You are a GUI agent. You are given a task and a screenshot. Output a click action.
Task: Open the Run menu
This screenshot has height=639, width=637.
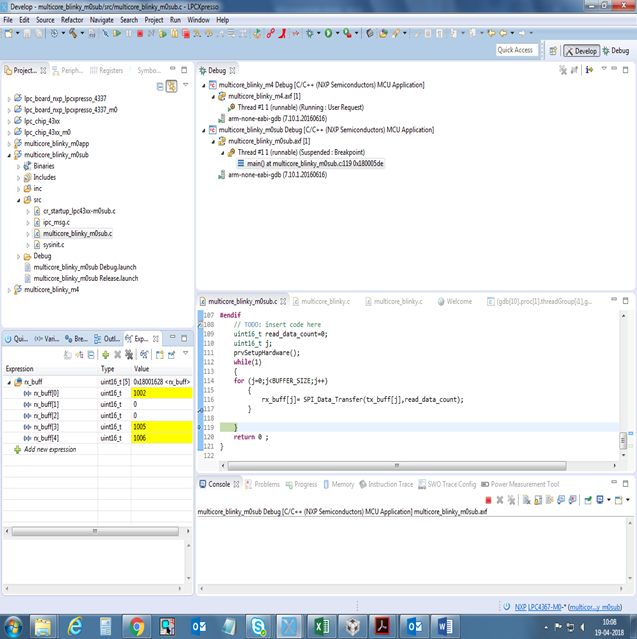pos(175,20)
